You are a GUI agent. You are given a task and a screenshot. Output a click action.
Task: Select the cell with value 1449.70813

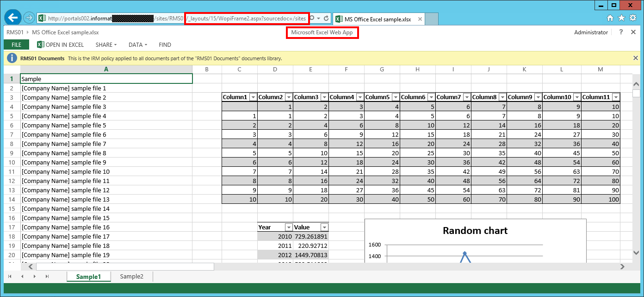coord(311,255)
